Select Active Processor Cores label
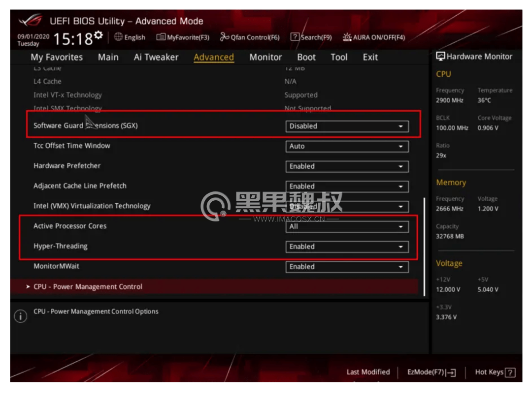 (x=70, y=226)
